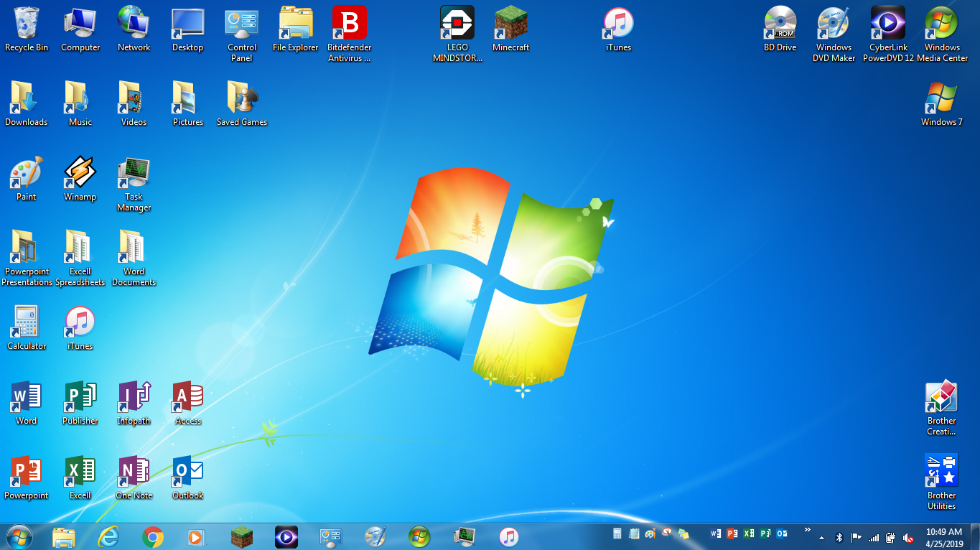Click the Bluetooth icon in system tray
This screenshot has width=980, height=550.
tap(839, 537)
